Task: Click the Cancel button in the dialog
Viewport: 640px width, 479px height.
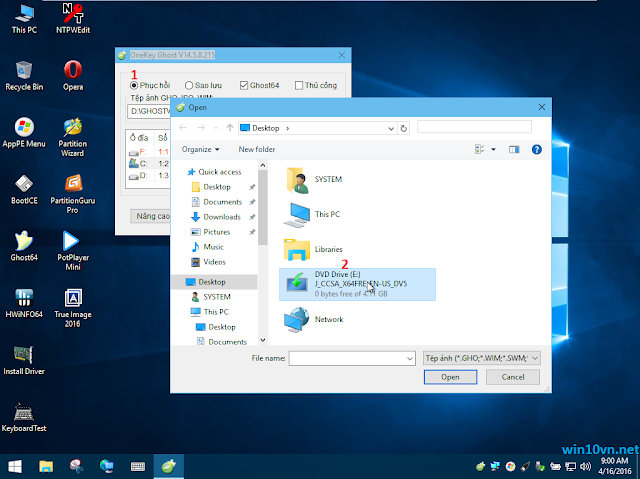Action: 513,377
